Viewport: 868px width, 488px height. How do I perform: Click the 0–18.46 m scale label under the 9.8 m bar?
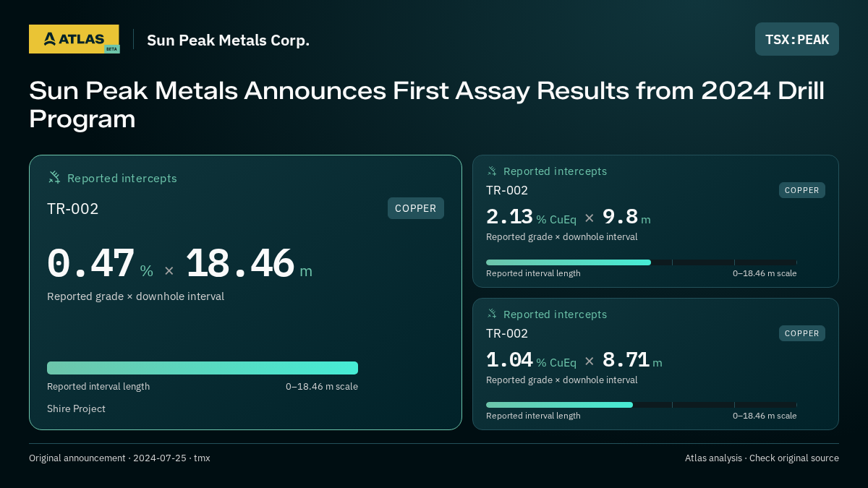[x=765, y=273]
